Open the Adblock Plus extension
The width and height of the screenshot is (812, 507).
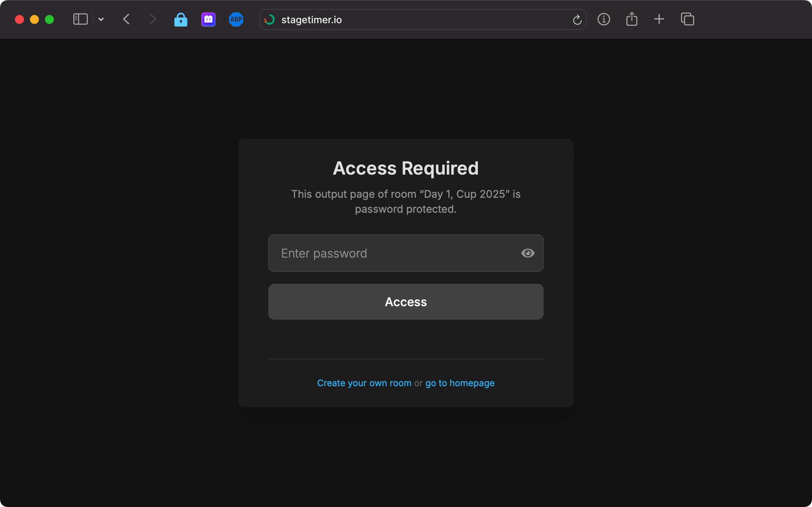(x=236, y=19)
